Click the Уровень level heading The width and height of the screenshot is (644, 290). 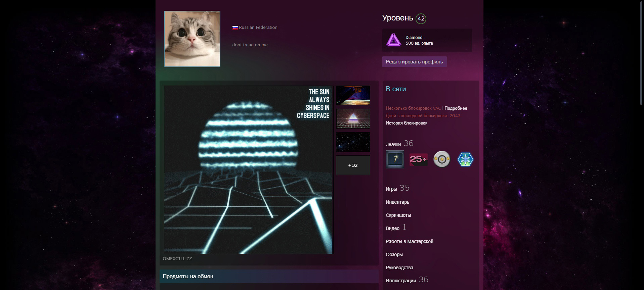(x=397, y=18)
